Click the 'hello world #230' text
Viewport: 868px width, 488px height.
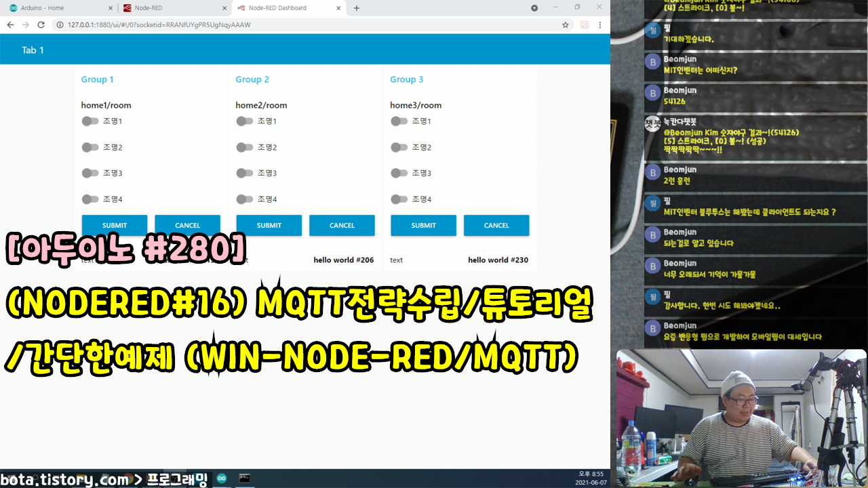pyautogui.click(x=498, y=260)
